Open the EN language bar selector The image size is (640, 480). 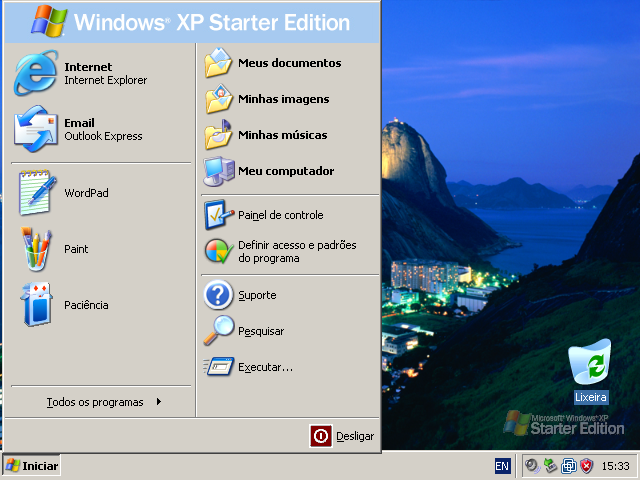click(x=502, y=466)
